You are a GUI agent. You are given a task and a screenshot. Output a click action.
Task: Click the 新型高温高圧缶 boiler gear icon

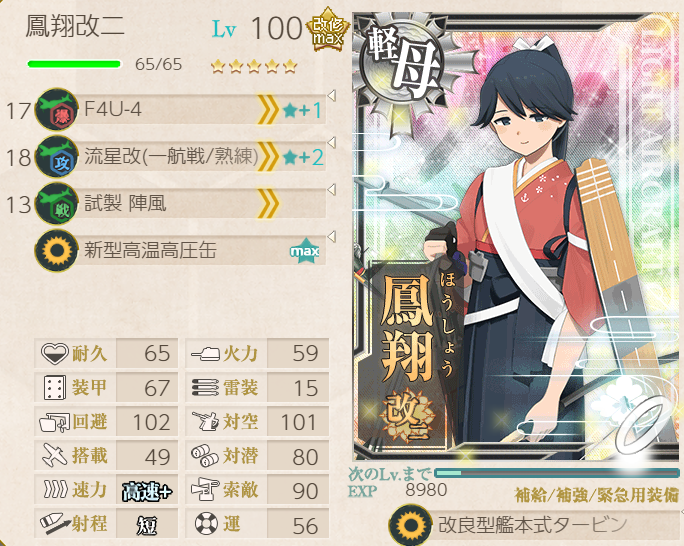pyautogui.click(x=57, y=251)
